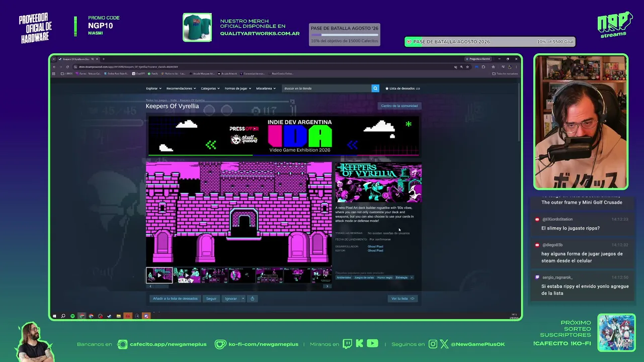The image size is (644, 362).
Task: Click the streamer webcam feed
Action: click(581, 122)
